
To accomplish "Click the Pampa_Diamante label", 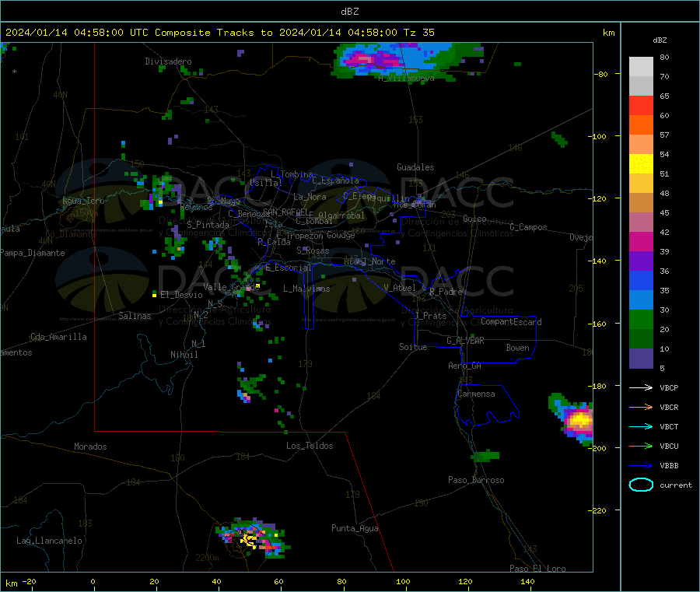I will point(32,253).
